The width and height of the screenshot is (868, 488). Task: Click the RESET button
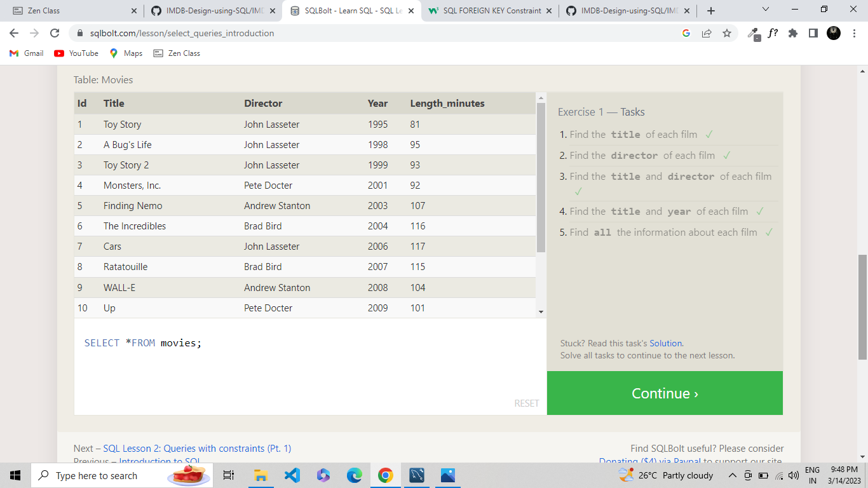tap(527, 403)
